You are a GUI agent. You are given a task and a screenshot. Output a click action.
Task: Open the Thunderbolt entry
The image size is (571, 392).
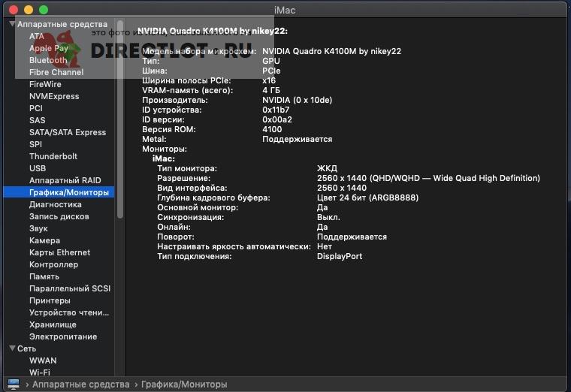click(53, 156)
